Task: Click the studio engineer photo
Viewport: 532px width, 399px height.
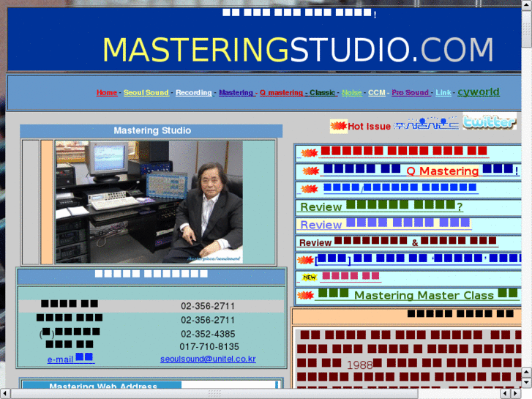Action: [149, 202]
